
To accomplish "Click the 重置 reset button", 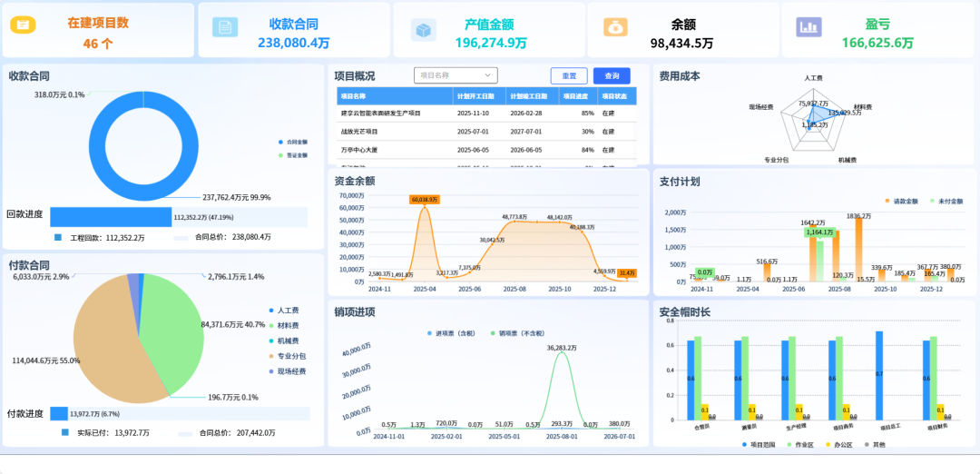I will [569, 76].
